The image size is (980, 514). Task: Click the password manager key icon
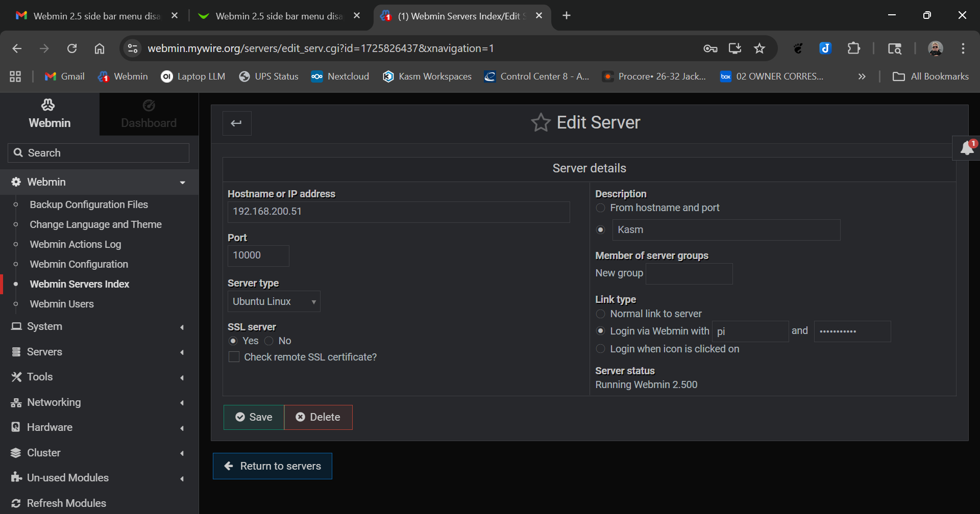point(710,48)
